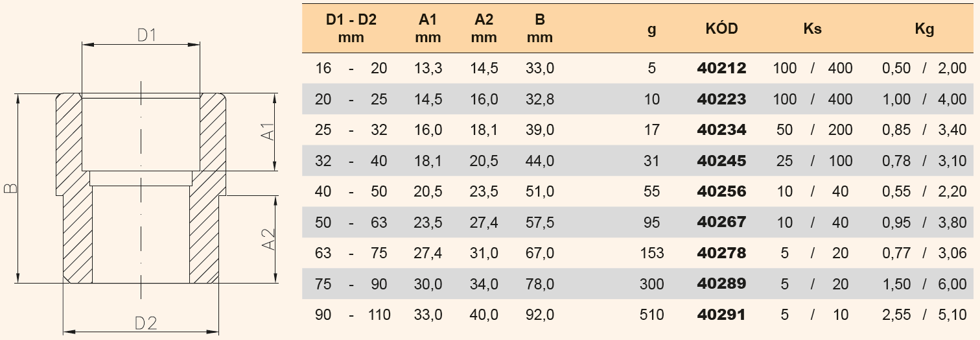Click product code 40291
The height and width of the screenshot is (340, 980).
coord(721,315)
